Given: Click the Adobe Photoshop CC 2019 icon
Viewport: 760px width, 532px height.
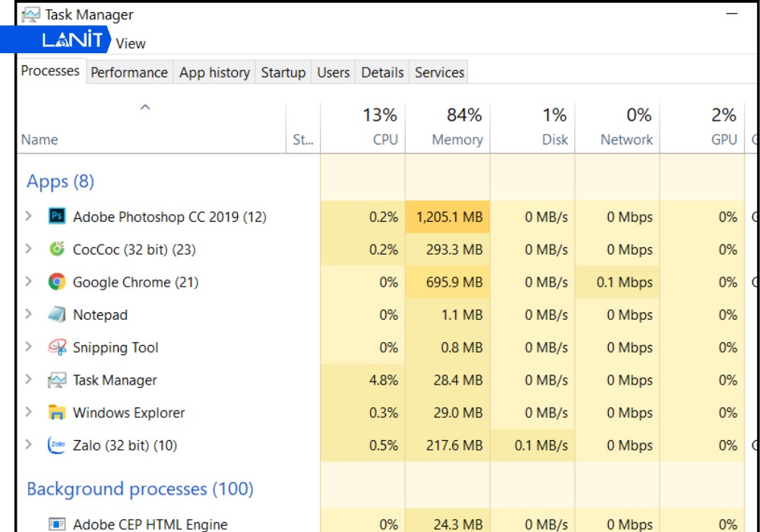Looking at the screenshot, I should (x=58, y=217).
